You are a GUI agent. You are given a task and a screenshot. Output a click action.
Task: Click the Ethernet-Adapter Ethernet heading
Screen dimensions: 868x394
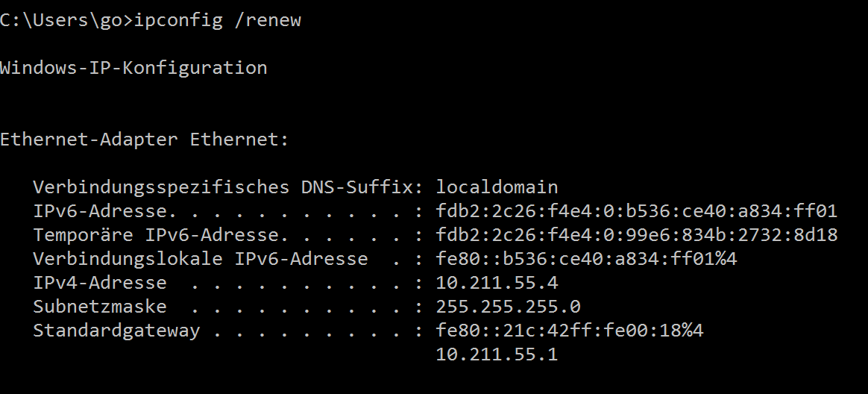coord(145,139)
